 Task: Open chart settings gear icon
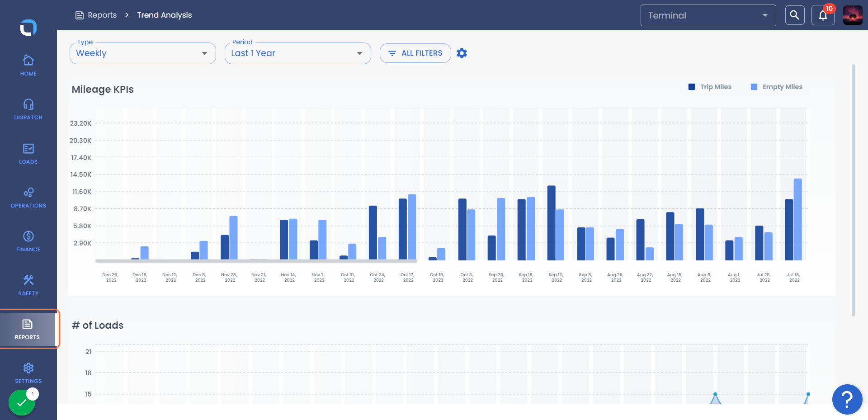pos(462,53)
